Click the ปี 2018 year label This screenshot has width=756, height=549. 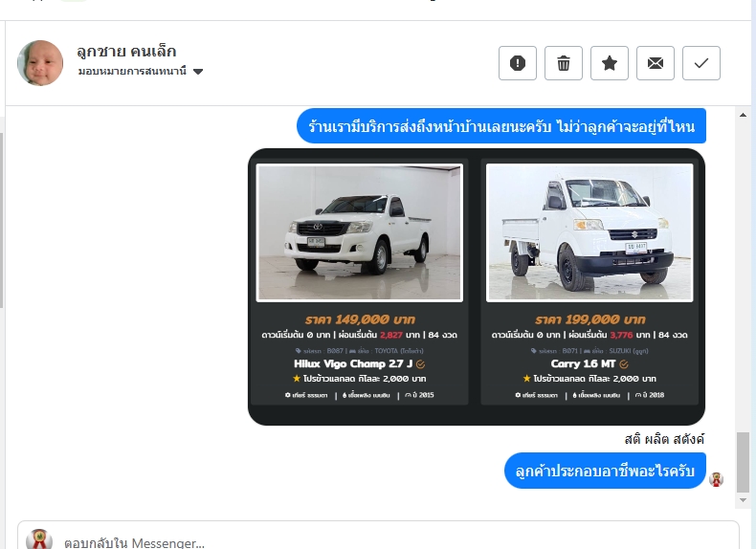(x=650, y=395)
